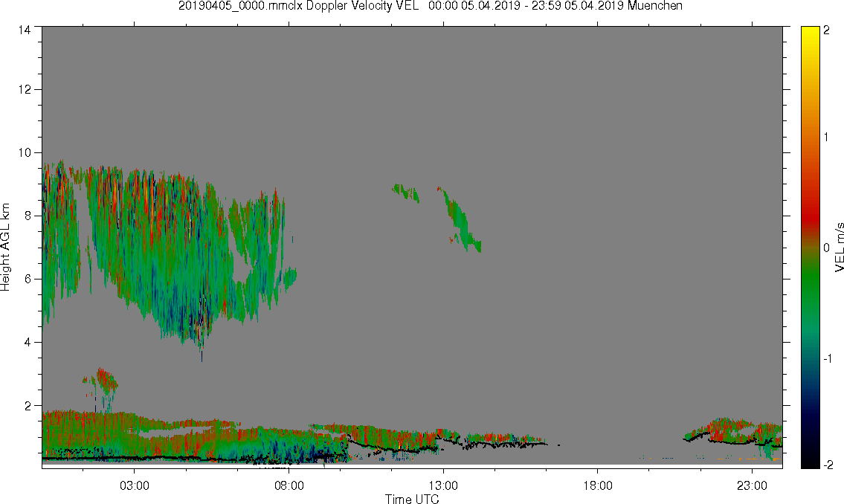Click the yellow top of the colorbar
This screenshot has width=844, height=504.
pyautogui.click(x=809, y=38)
